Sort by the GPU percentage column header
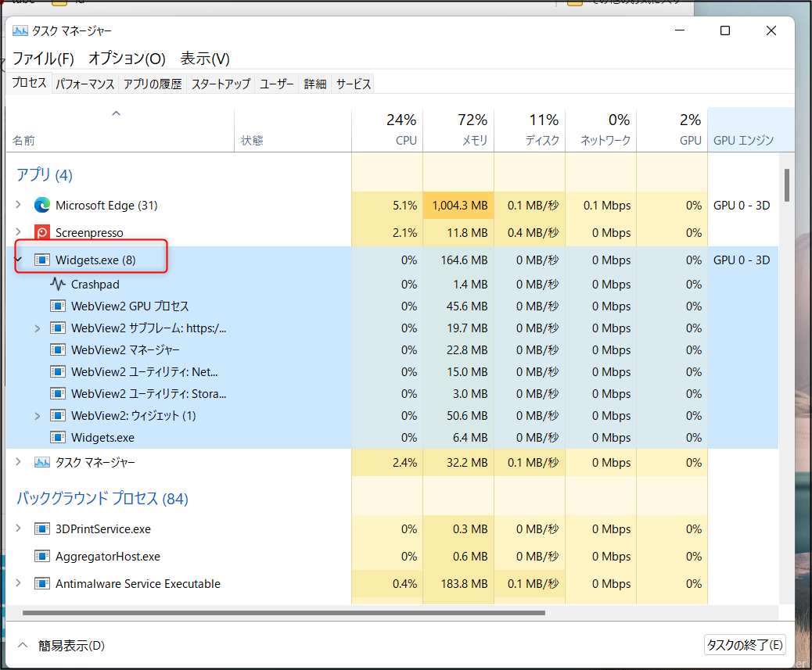The height and width of the screenshot is (670, 812). 672,131
